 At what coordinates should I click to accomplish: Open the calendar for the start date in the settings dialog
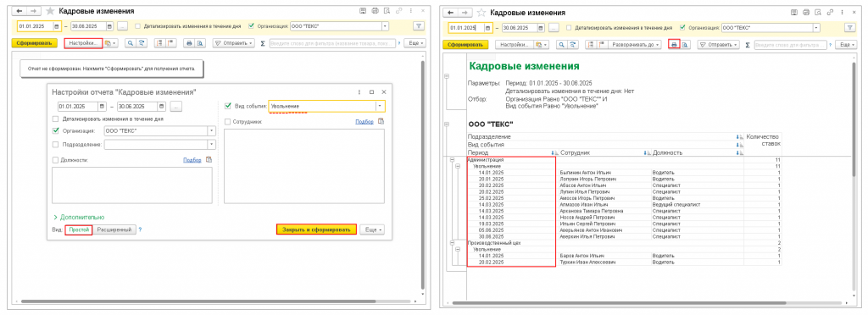click(102, 106)
